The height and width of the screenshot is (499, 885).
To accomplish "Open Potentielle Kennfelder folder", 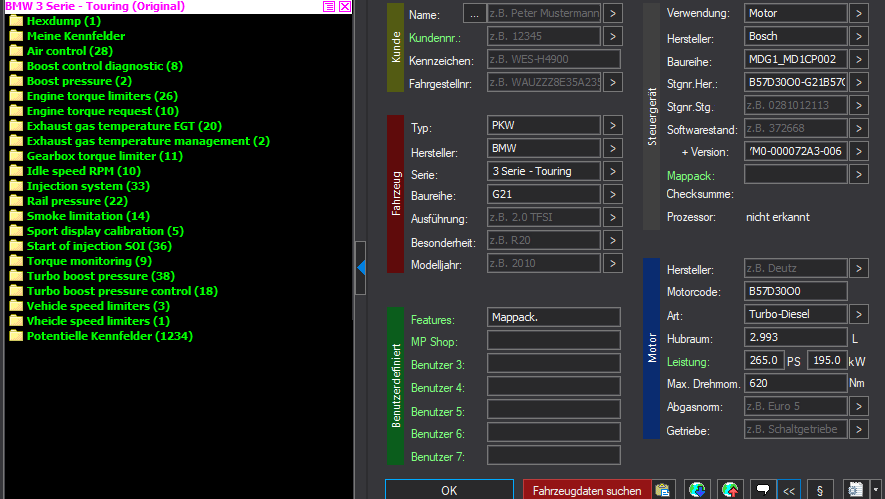I will point(109,336).
